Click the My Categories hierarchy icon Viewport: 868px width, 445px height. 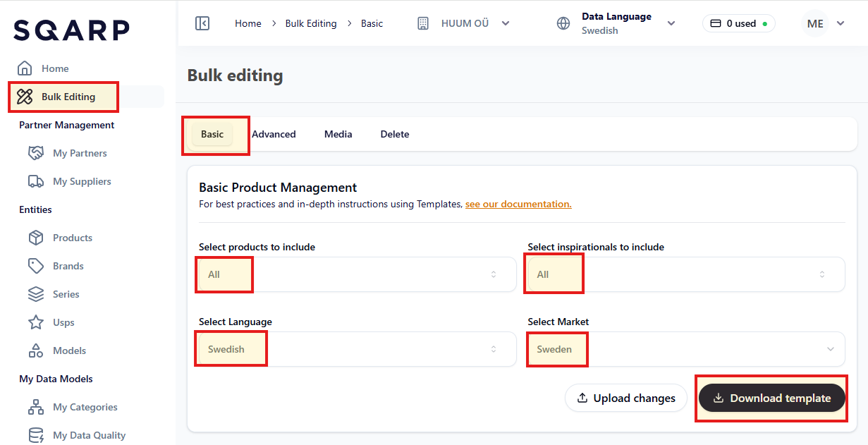click(x=36, y=407)
